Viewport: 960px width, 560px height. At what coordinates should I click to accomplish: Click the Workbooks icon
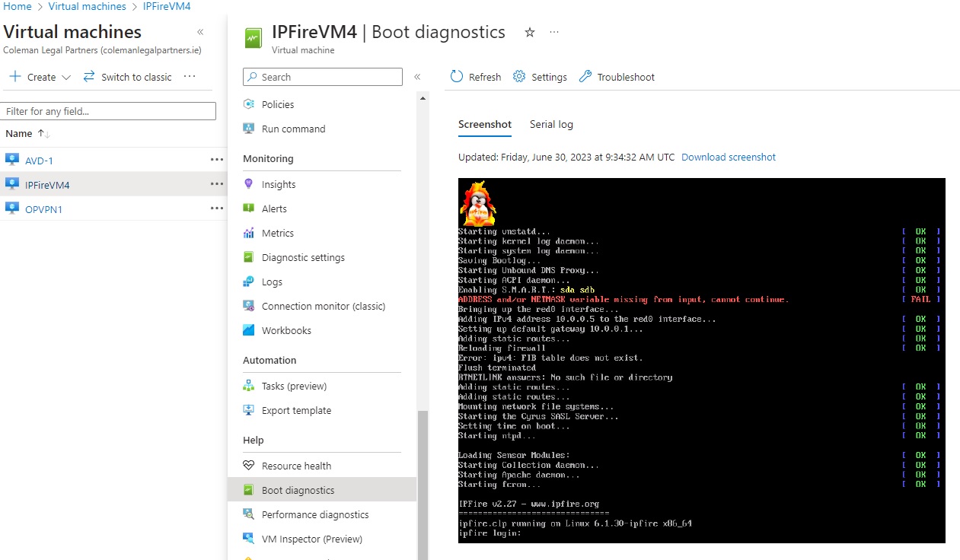[x=248, y=330]
